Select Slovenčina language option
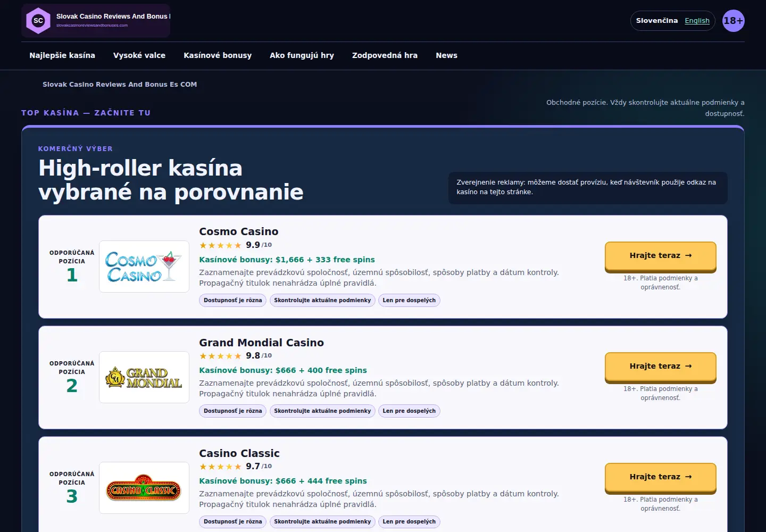 click(x=657, y=21)
